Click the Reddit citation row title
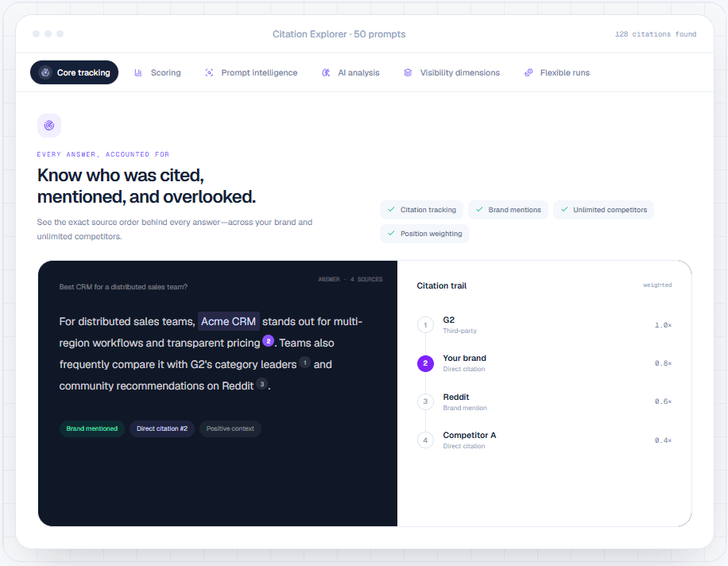 click(456, 397)
